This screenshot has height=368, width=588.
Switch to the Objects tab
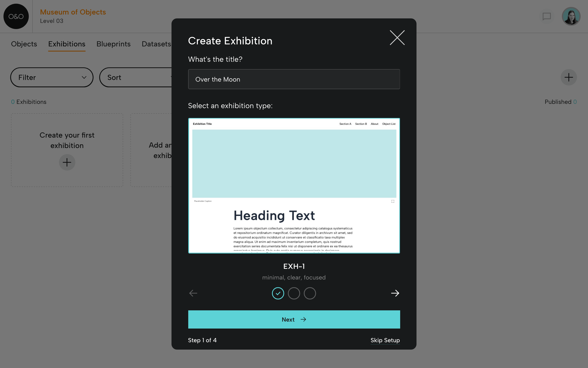click(x=24, y=44)
